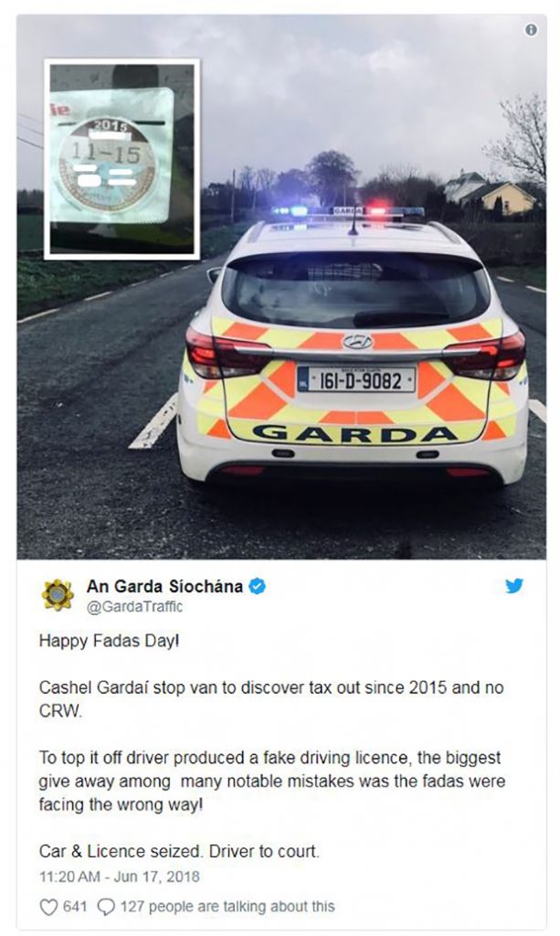Open the Garda crest profile avatar

click(x=58, y=595)
